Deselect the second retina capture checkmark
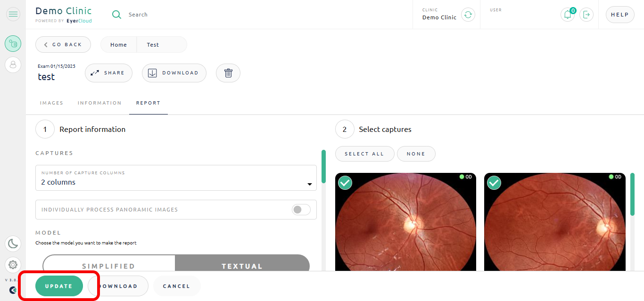This screenshot has width=644, height=301. pyautogui.click(x=494, y=183)
